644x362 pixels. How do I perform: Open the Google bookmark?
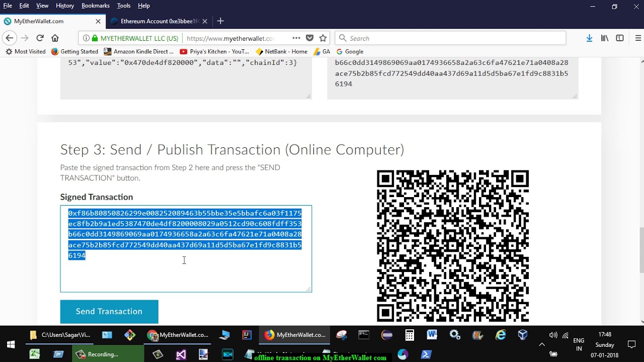pos(350,51)
